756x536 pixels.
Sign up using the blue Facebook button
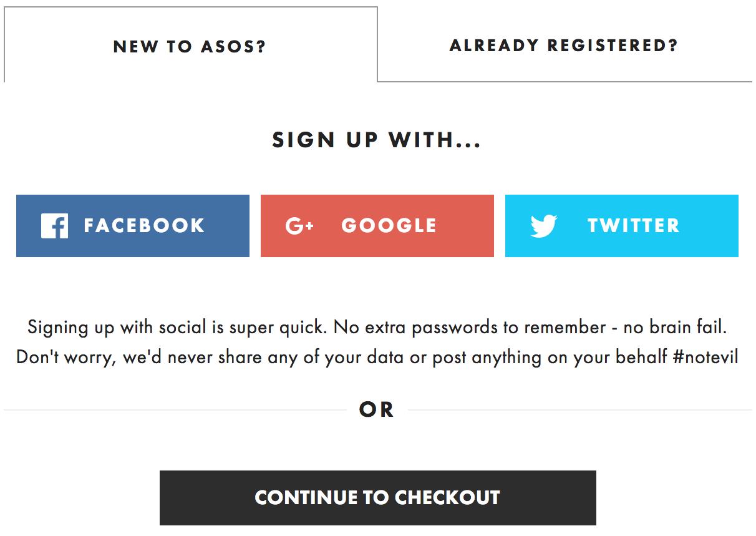pyautogui.click(x=133, y=226)
